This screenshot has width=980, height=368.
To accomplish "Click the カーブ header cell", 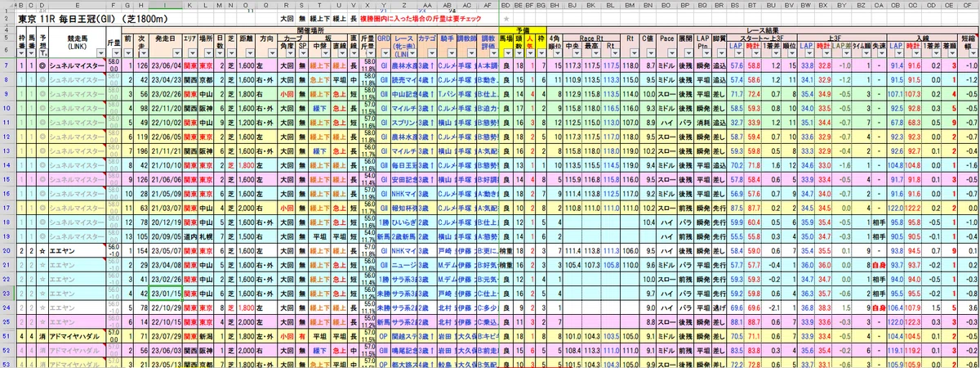I will [x=295, y=37].
